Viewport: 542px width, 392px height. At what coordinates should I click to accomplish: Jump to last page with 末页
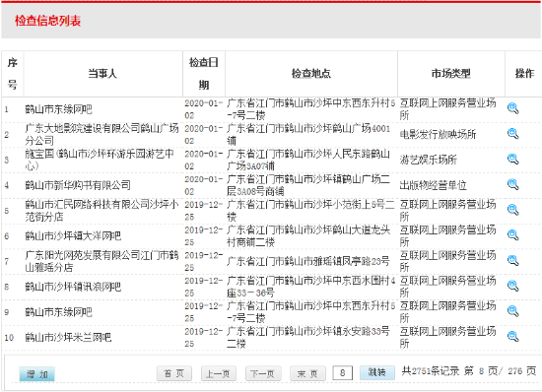tap(307, 373)
